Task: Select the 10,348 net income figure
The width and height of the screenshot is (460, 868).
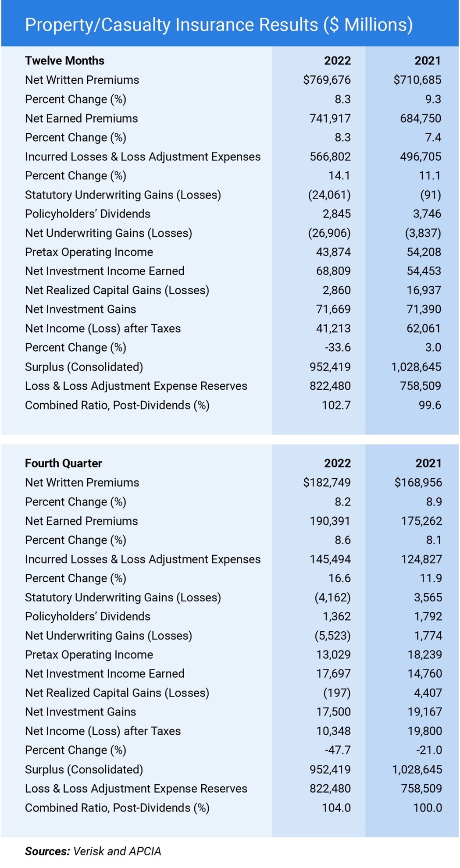Action: coord(333,731)
